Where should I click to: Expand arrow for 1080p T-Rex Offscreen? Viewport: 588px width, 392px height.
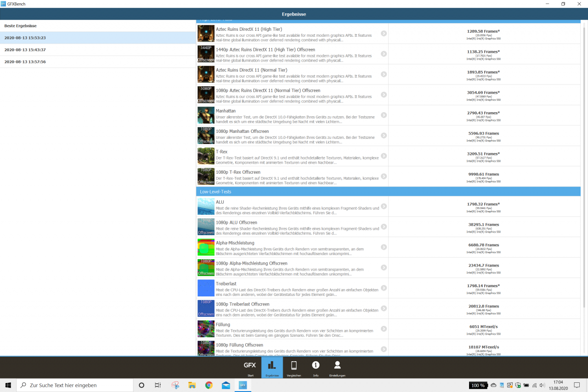click(384, 176)
